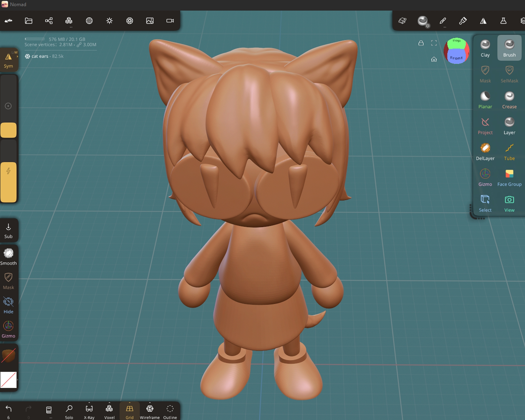Enable X-Ray mode
The height and width of the screenshot is (420, 525).
tap(89, 411)
